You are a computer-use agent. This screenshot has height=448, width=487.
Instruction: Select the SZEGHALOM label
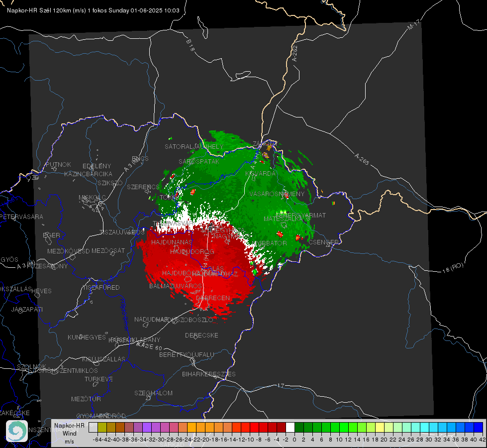click(x=153, y=393)
